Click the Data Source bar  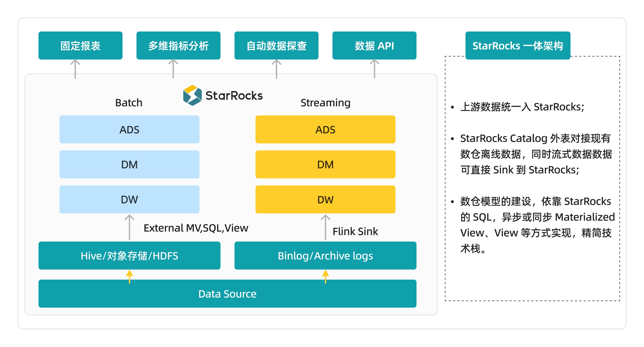[x=227, y=293]
